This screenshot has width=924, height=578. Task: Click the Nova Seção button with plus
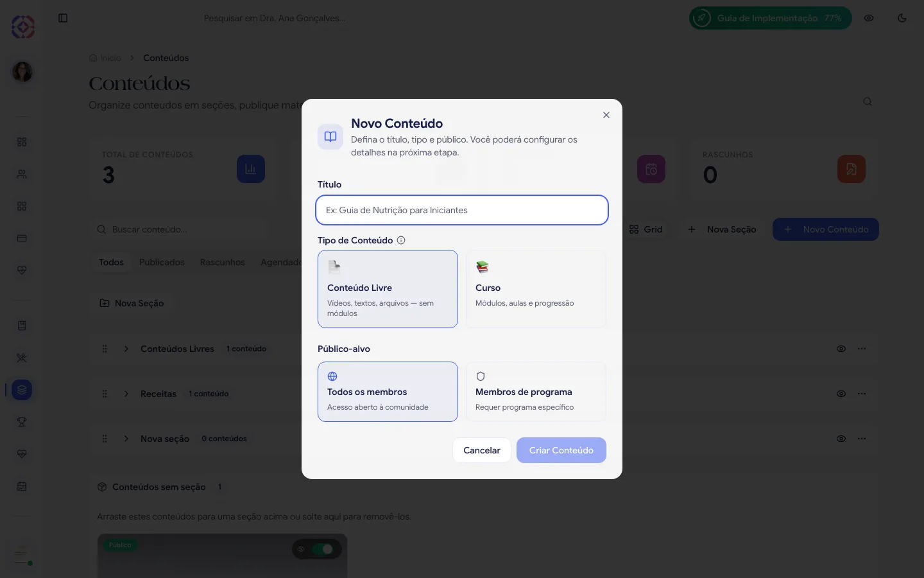pos(722,229)
